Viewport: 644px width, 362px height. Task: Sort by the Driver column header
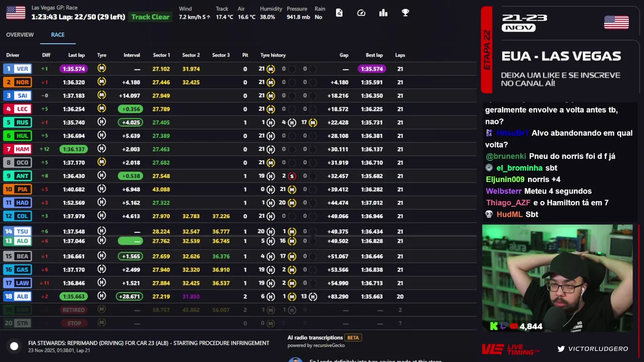13,55
